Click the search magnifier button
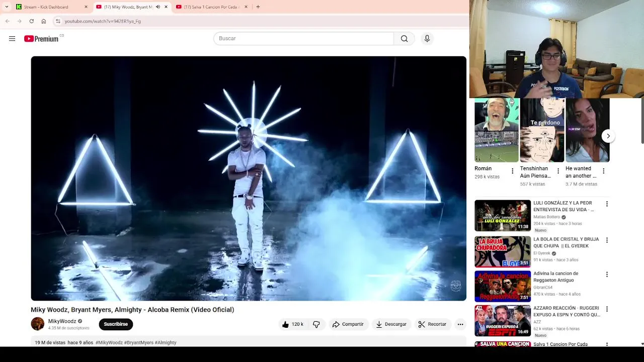 pyautogui.click(x=405, y=39)
